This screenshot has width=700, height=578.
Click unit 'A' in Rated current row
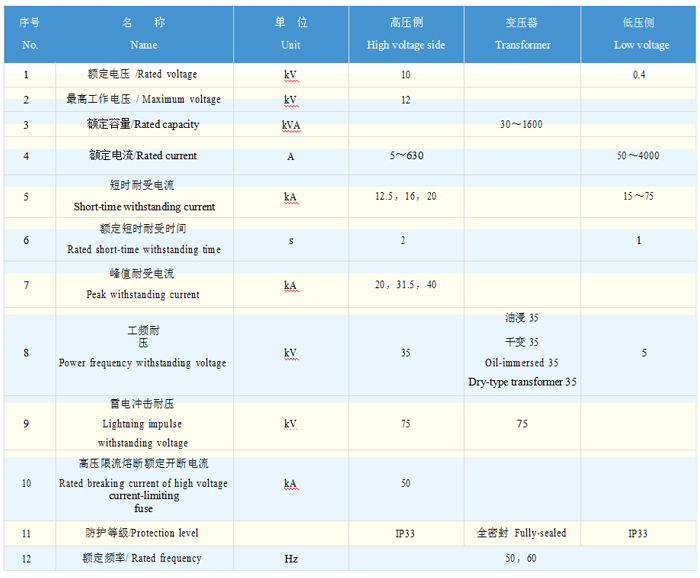(291, 157)
